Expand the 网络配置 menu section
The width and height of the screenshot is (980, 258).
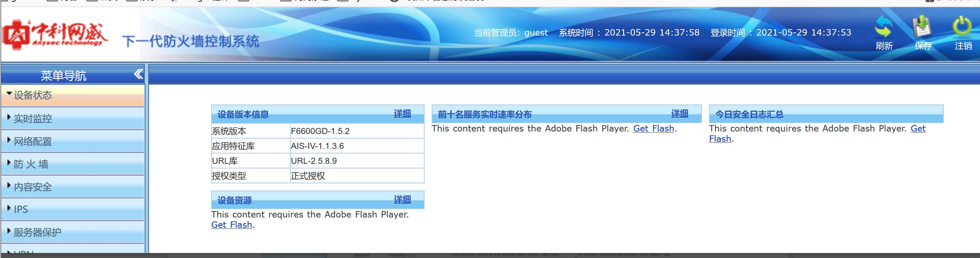point(33,141)
